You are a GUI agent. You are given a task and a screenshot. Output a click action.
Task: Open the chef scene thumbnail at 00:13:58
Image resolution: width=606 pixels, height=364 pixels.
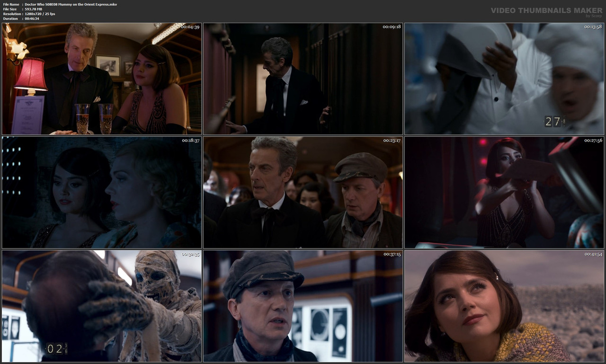504,79
